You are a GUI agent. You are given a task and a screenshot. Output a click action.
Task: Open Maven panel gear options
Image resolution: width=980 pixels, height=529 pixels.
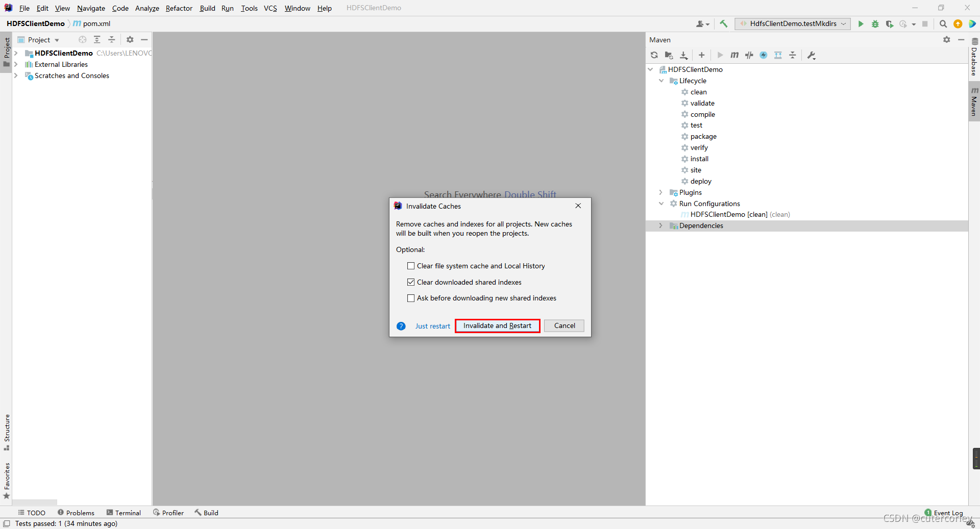tap(947, 40)
